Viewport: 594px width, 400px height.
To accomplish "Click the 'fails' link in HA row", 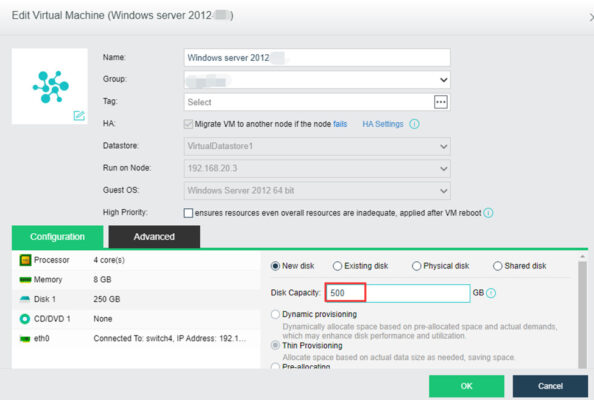I will (x=340, y=124).
